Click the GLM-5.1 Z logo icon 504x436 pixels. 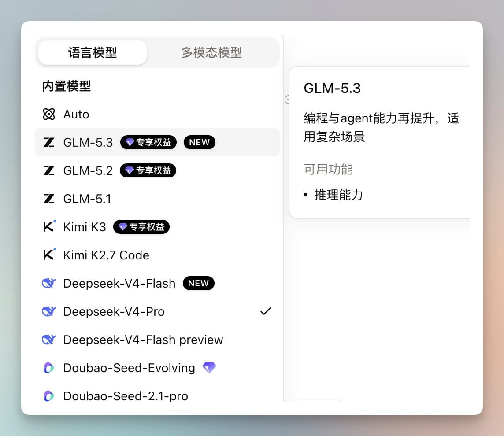tap(49, 199)
